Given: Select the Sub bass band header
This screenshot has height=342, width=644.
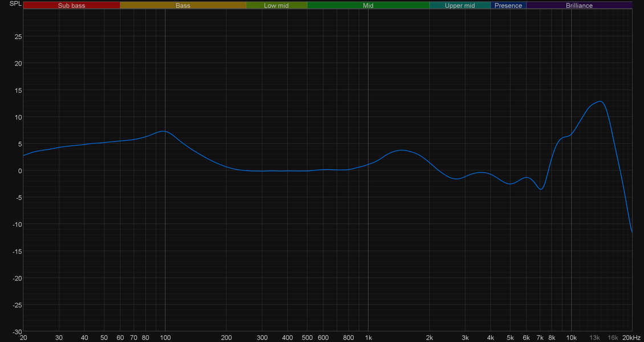Looking at the screenshot, I should pos(71,5).
